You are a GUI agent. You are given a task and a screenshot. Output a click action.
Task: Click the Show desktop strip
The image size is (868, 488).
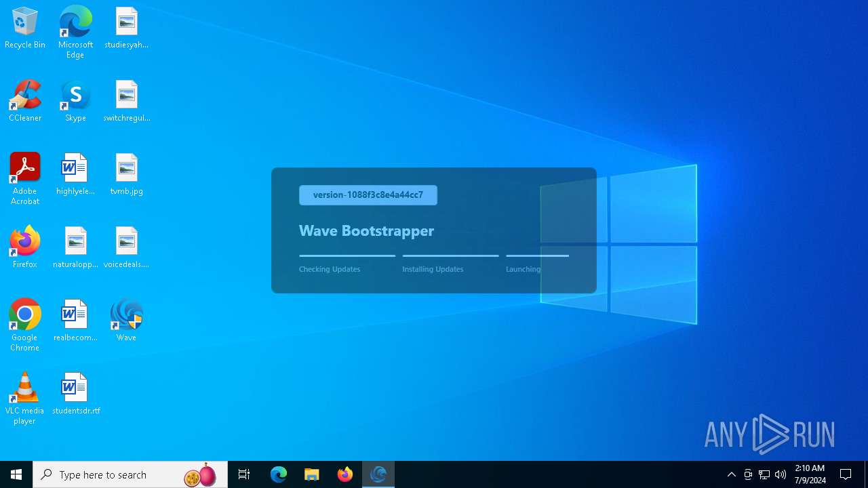coord(866,474)
